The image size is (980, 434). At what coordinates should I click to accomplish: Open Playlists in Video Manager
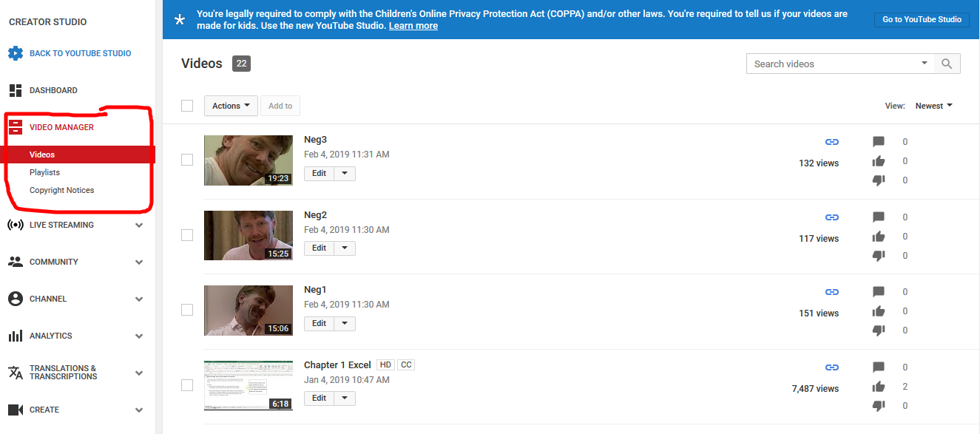pyautogui.click(x=44, y=172)
